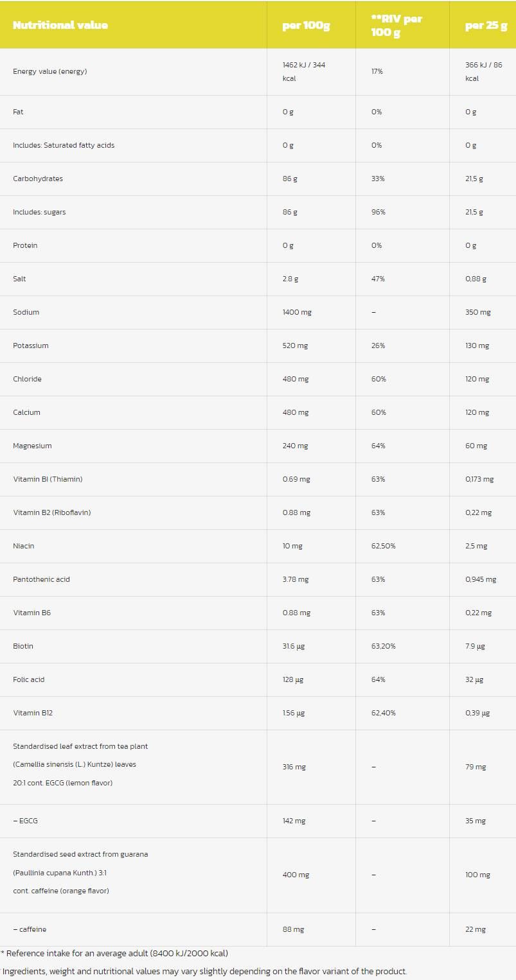Click the "Vitamin B1 (Thiamin)" label

click(48, 479)
